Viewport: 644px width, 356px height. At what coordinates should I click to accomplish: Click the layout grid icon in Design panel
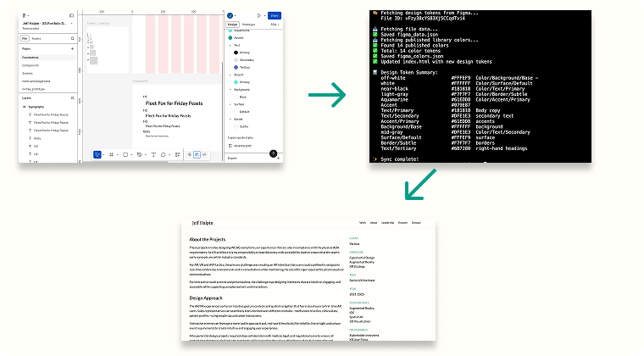point(230,146)
